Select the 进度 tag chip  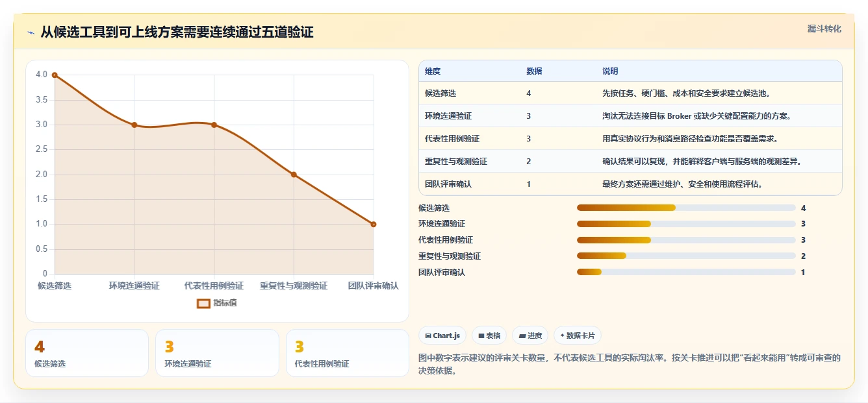point(530,336)
